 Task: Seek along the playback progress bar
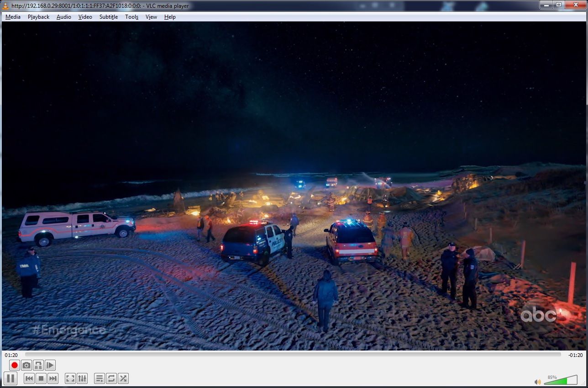[293, 354]
